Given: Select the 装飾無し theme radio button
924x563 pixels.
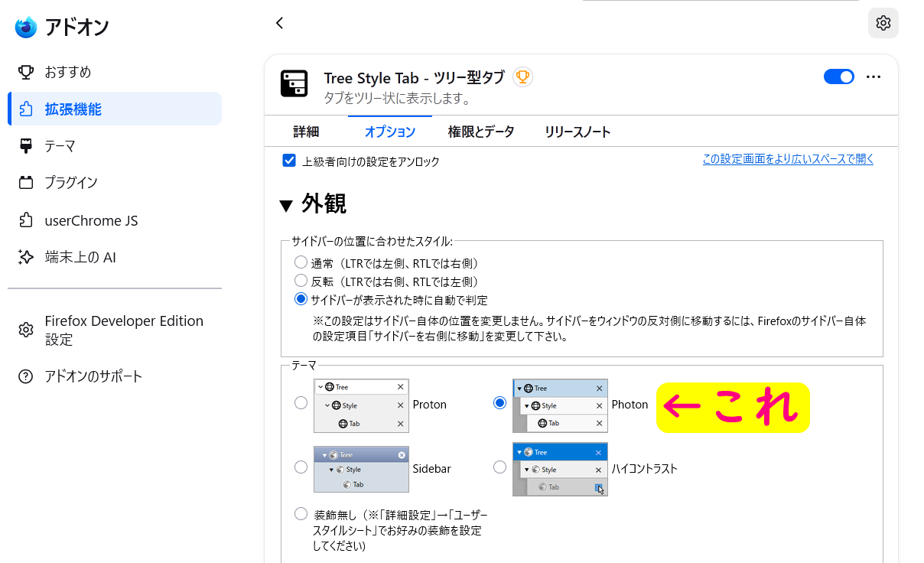Looking at the screenshot, I should point(301,513).
